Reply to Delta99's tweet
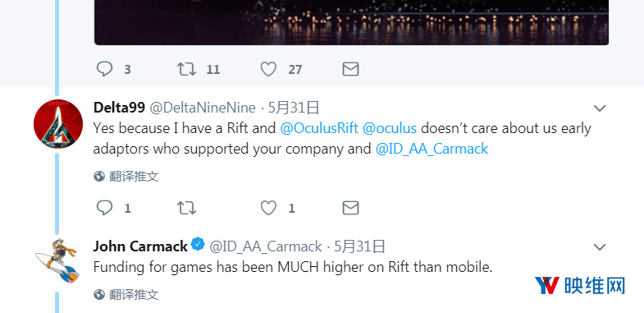 click(104, 208)
